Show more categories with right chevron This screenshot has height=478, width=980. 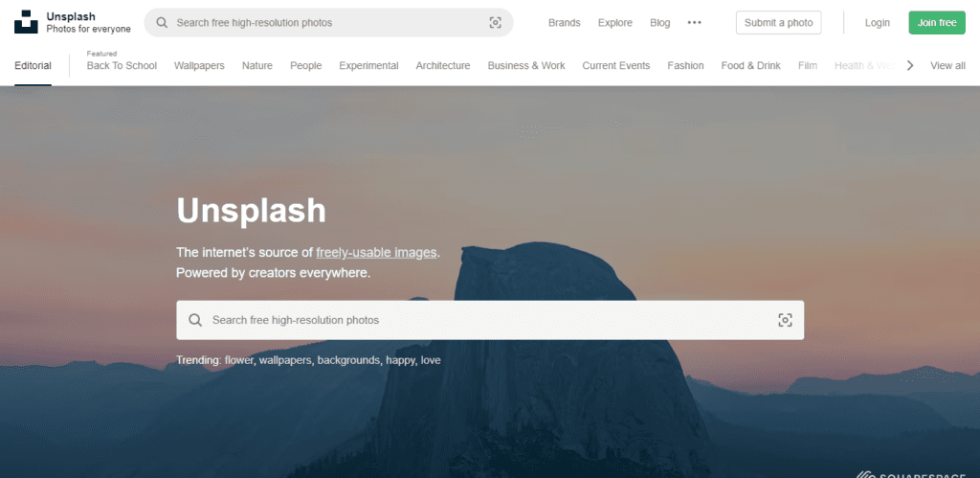point(910,65)
